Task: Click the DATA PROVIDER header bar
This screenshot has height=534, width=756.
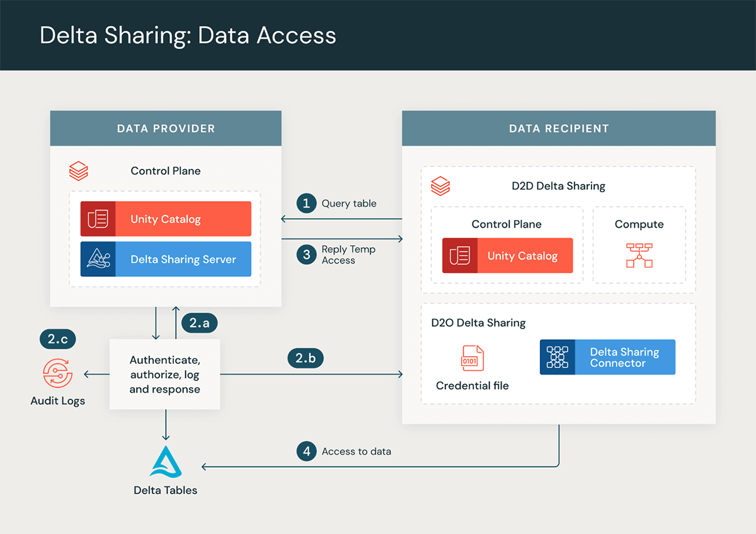Action: 165,128
